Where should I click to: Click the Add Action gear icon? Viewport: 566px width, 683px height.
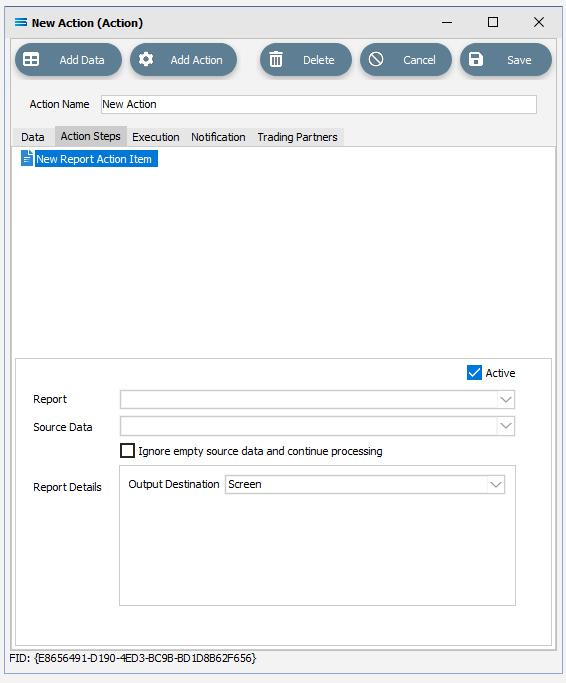coord(146,59)
